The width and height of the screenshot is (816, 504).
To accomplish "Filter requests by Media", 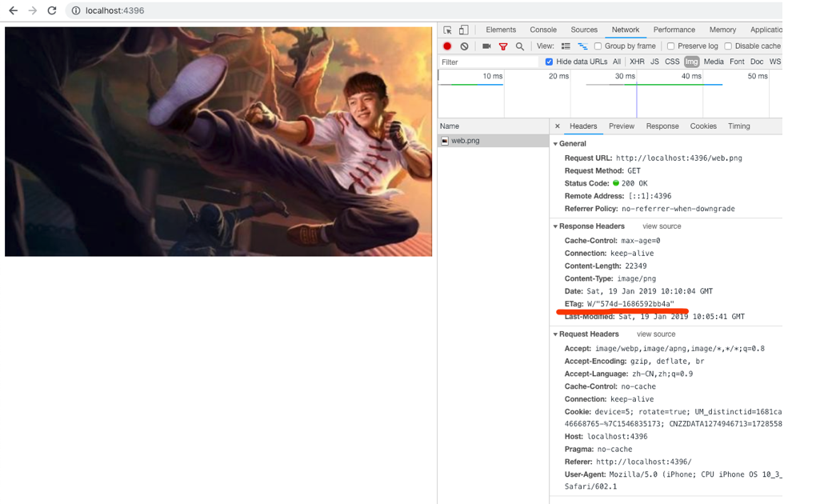I will coord(714,62).
